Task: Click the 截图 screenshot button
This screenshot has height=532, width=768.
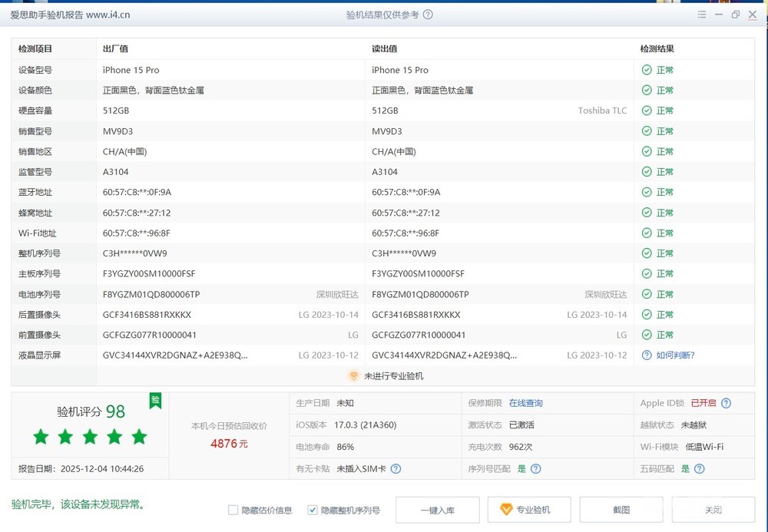Action: coord(621,510)
